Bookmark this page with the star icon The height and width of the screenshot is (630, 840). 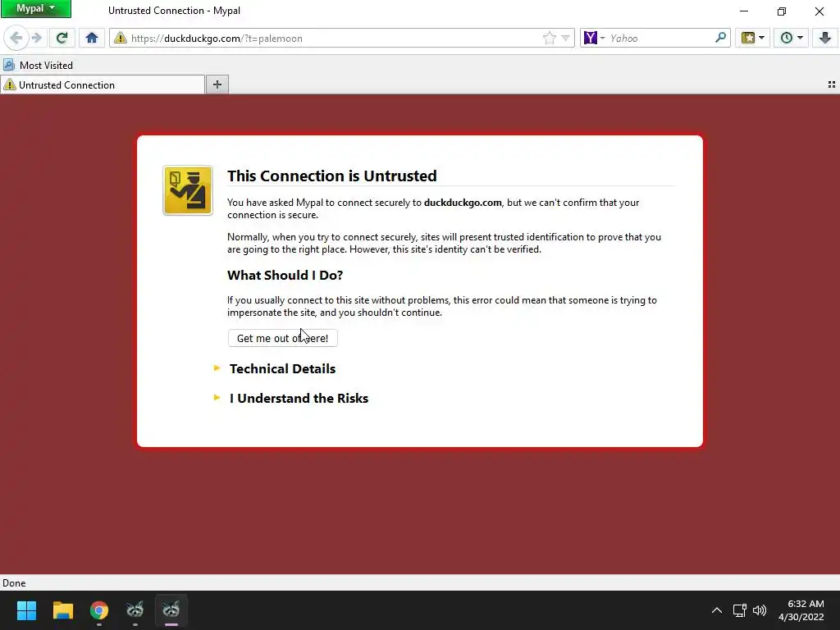point(549,38)
